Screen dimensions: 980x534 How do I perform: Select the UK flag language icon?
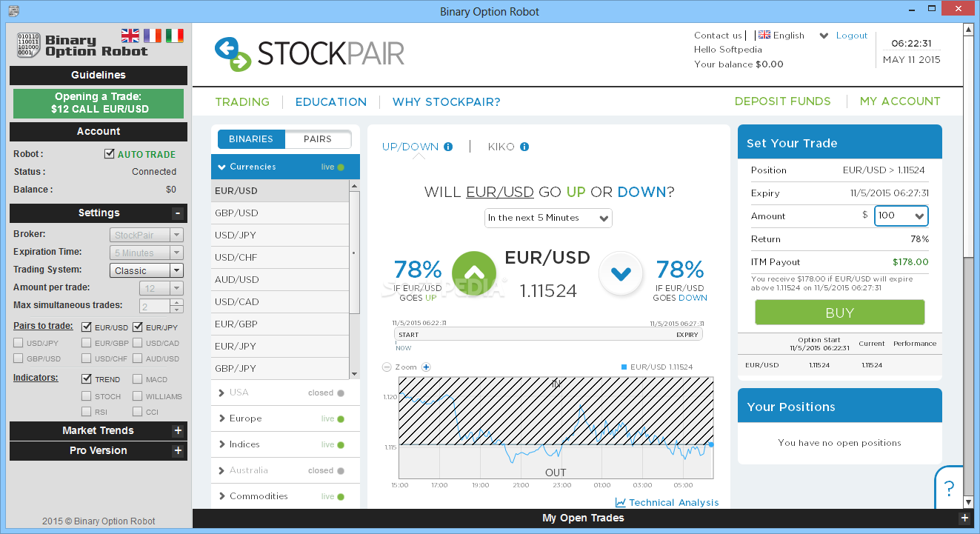[130, 35]
